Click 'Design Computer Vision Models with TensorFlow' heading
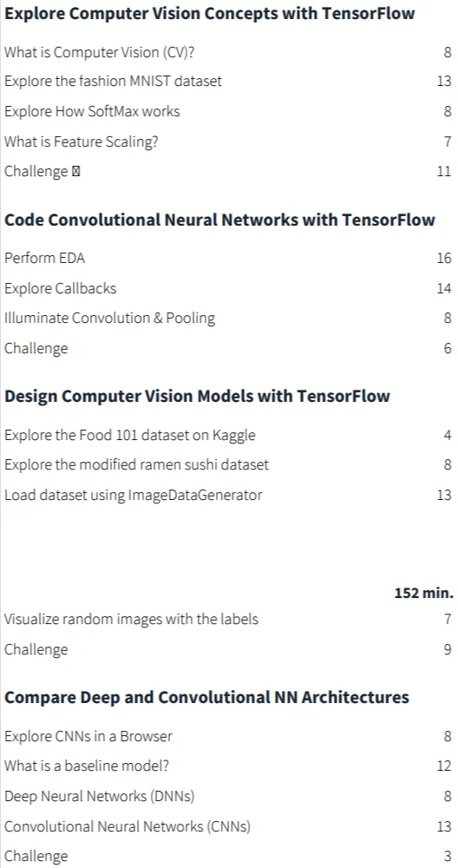This screenshot has height=868, width=458. click(197, 397)
